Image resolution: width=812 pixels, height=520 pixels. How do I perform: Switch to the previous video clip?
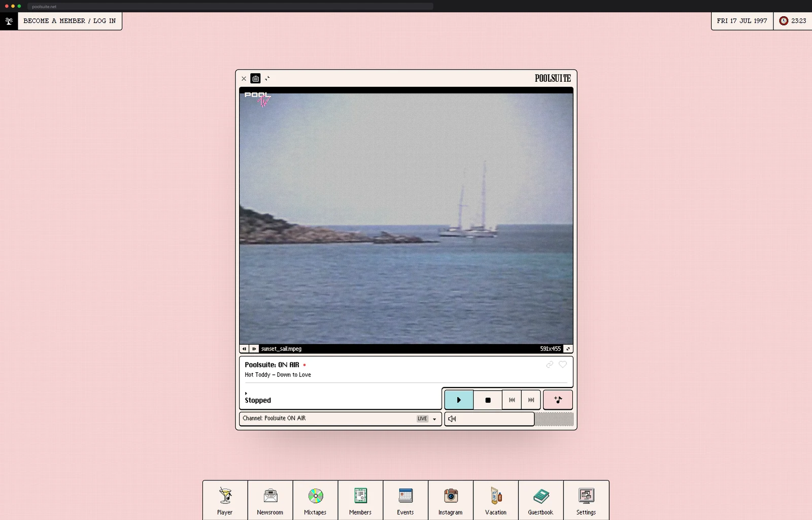coord(244,349)
